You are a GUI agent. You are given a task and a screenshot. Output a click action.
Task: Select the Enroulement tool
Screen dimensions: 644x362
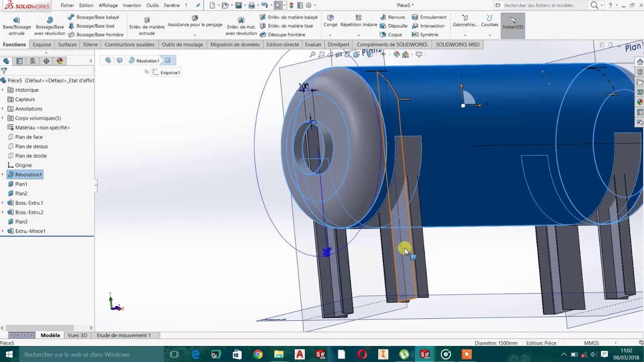click(429, 17)
